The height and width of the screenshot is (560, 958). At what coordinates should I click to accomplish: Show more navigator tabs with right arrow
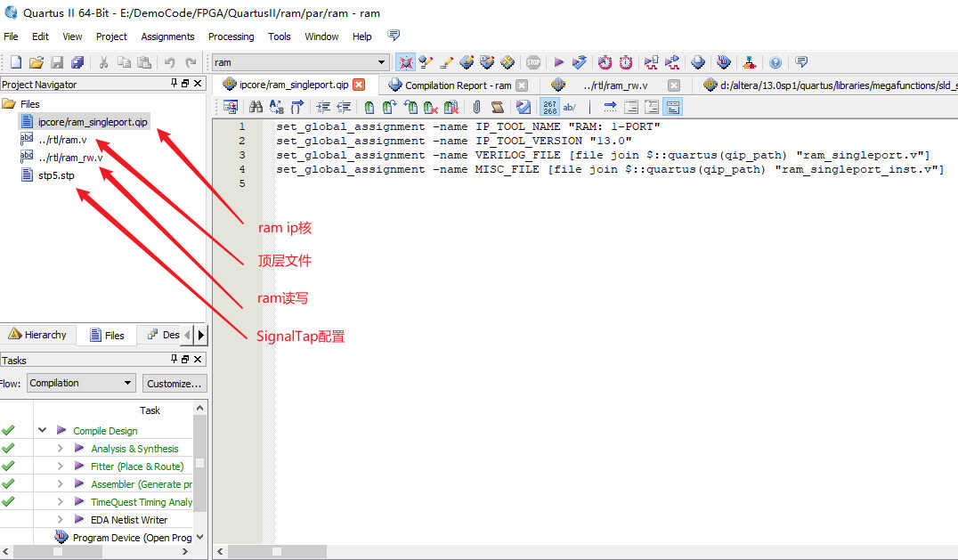point(201,335)
